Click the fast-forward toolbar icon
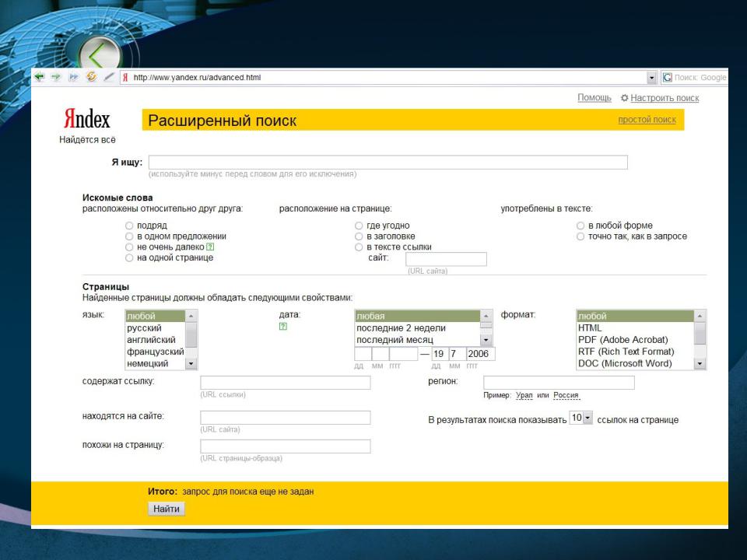This screenshot has height=560, width=747. pyautogui.click(x=73, y=77)
